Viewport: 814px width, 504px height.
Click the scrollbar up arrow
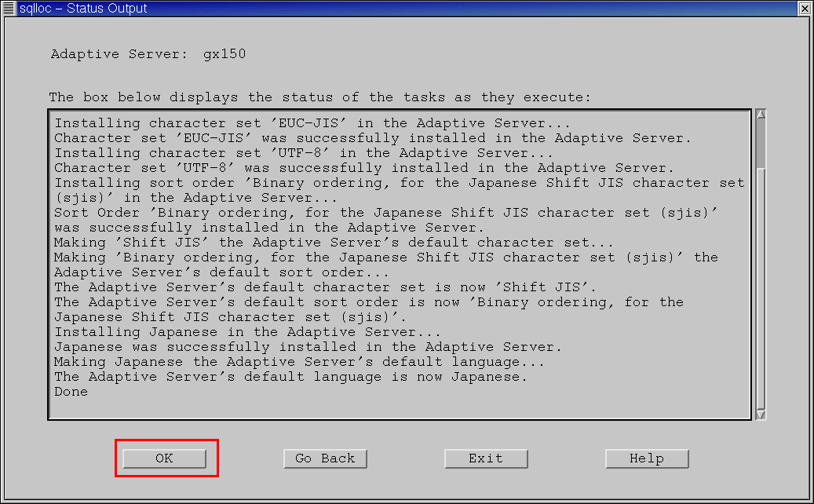pyautogui.click(x=760, y=115)
